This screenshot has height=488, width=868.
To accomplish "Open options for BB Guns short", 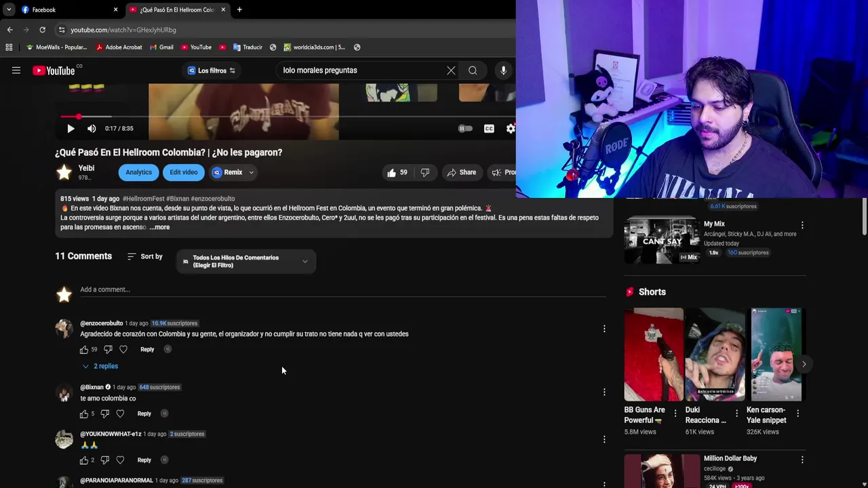I will click(675, 413).
